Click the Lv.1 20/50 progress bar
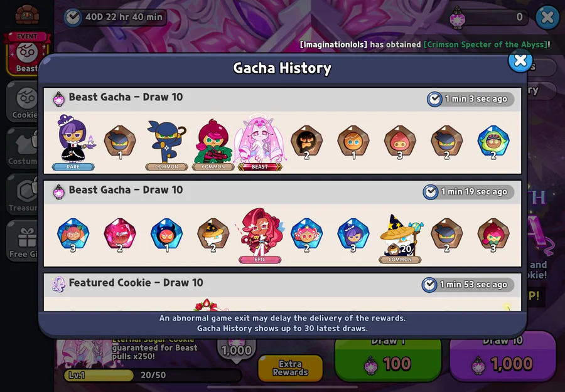Screen dimensions: 565x392 [153, 375]
